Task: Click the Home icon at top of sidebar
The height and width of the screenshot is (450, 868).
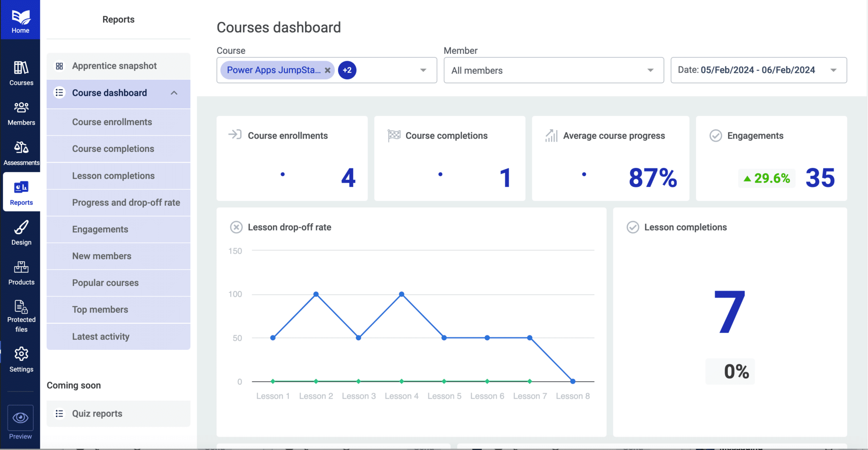Action: coord(20,19)
